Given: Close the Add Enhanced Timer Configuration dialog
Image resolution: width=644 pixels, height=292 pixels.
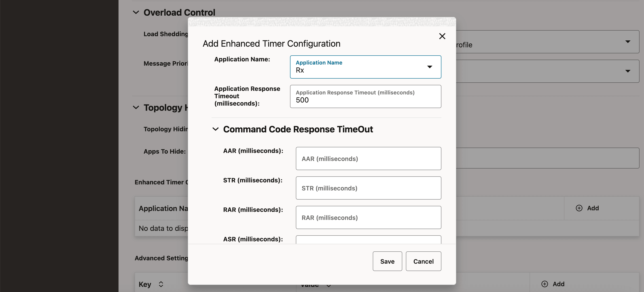Looking at the screenshot, I should click(x=442, y=36).
